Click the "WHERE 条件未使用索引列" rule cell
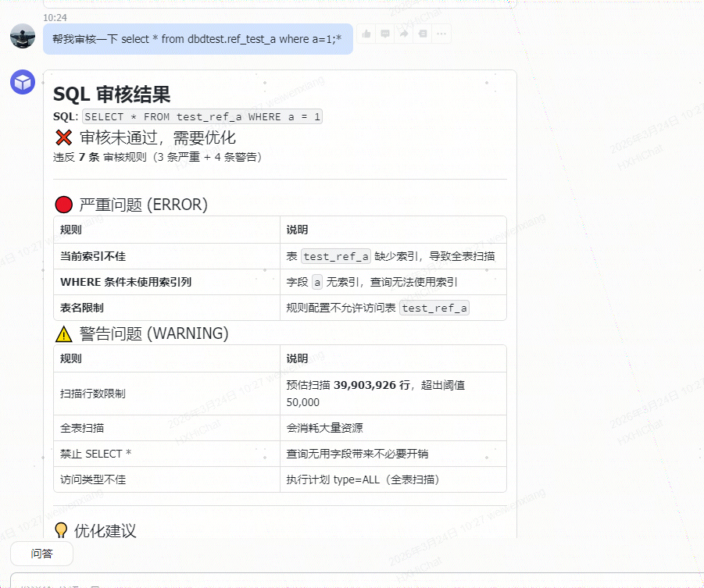 [166, 282]
